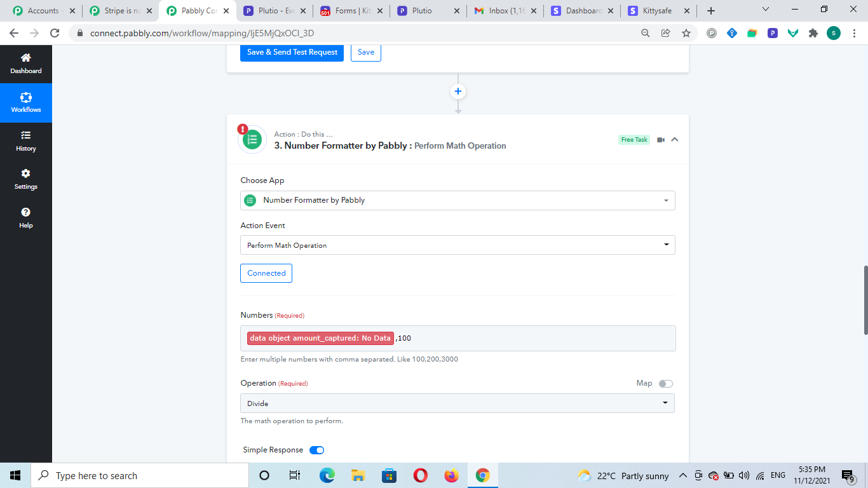868x488 pixels.
Task: Click the browser back arrow
Action: click(x=14, y=33)
